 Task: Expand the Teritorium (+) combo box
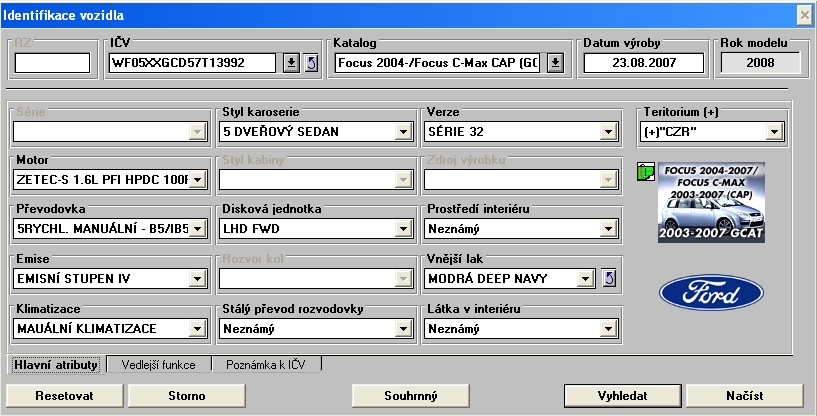pyautogui.click(x=774, y=131)
